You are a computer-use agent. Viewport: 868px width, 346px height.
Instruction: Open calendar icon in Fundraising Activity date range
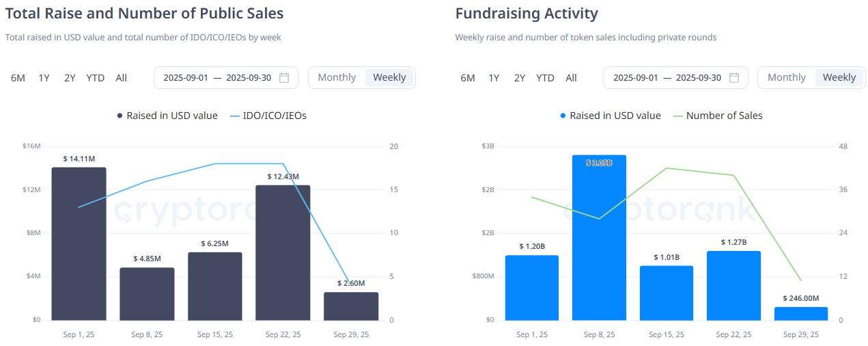point(734,78)
